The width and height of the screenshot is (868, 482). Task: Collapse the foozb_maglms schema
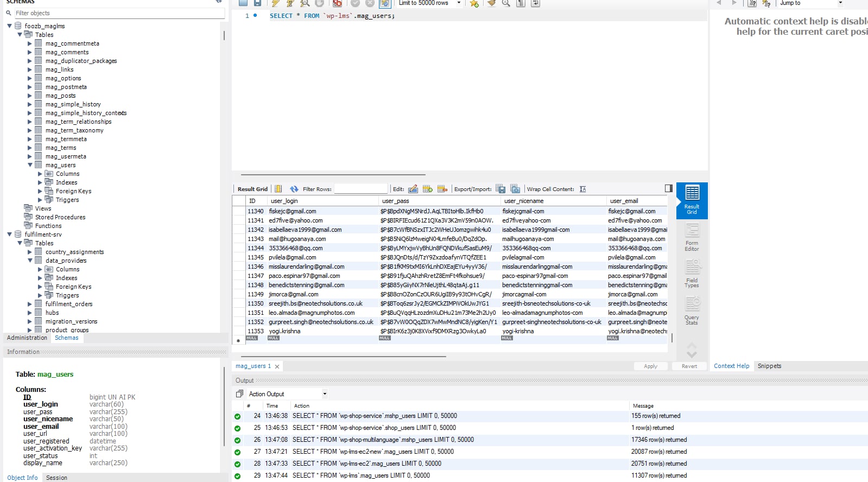click(x=9, y=26)
